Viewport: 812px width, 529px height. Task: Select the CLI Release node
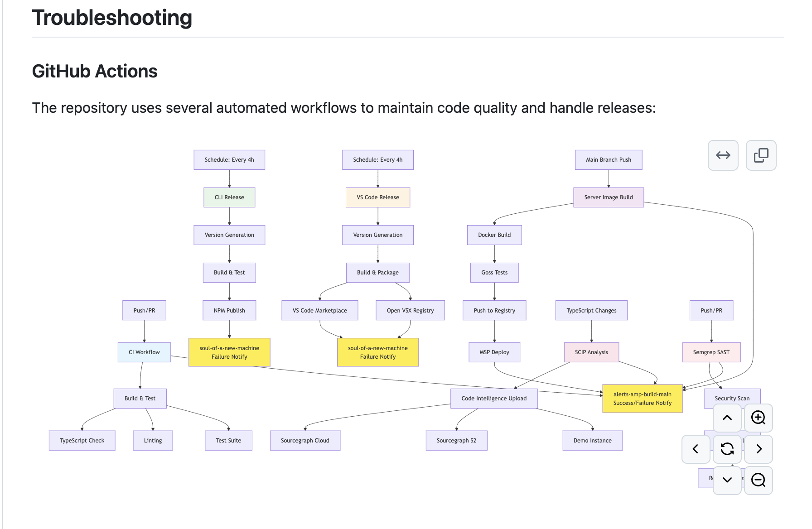[x=229, y=197]
